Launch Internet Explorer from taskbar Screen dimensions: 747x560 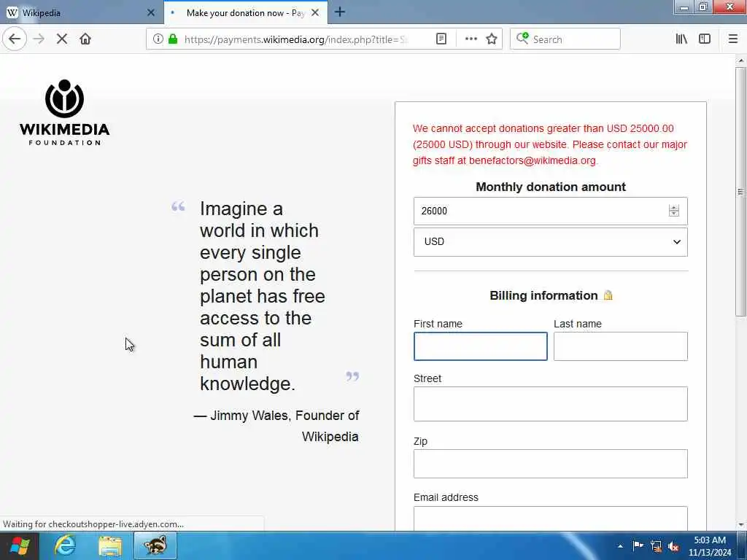point(64,545)
